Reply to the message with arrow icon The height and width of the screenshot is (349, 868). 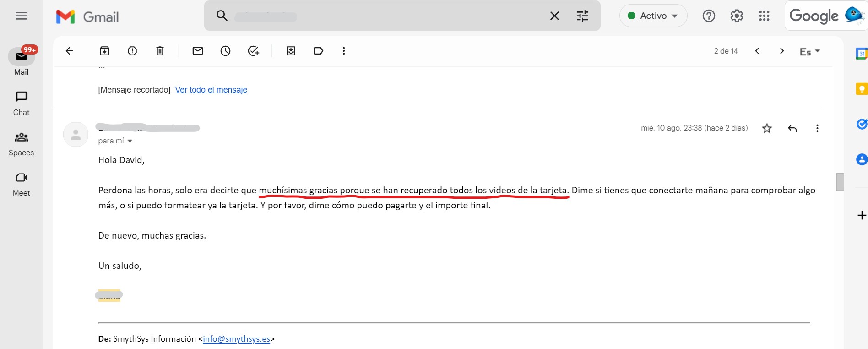[792, 128]
